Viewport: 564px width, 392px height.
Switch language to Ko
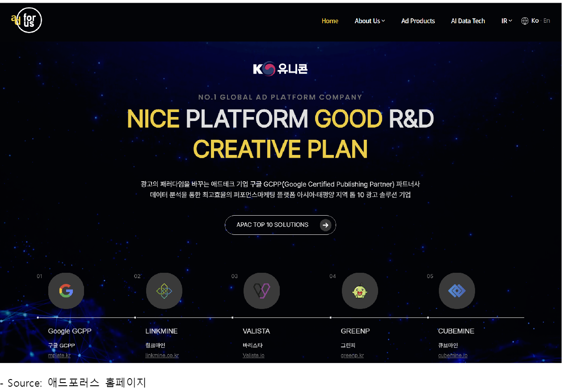click(x=535, y=21)
